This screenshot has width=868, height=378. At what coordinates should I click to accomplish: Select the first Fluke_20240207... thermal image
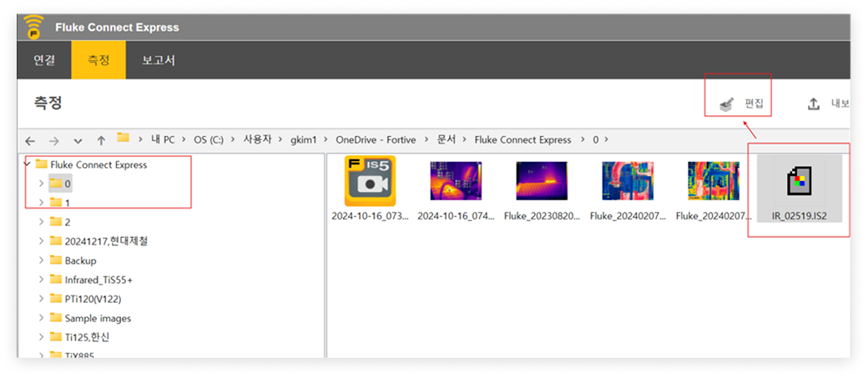point(628,182)
